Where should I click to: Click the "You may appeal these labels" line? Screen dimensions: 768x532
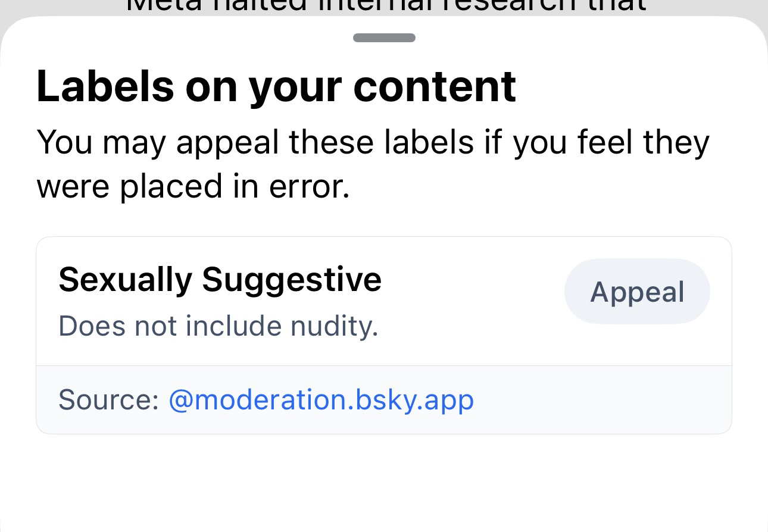point(373,143)
